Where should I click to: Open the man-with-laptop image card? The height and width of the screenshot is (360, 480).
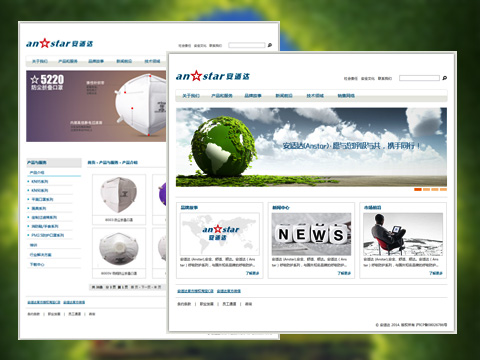point(403,234)
